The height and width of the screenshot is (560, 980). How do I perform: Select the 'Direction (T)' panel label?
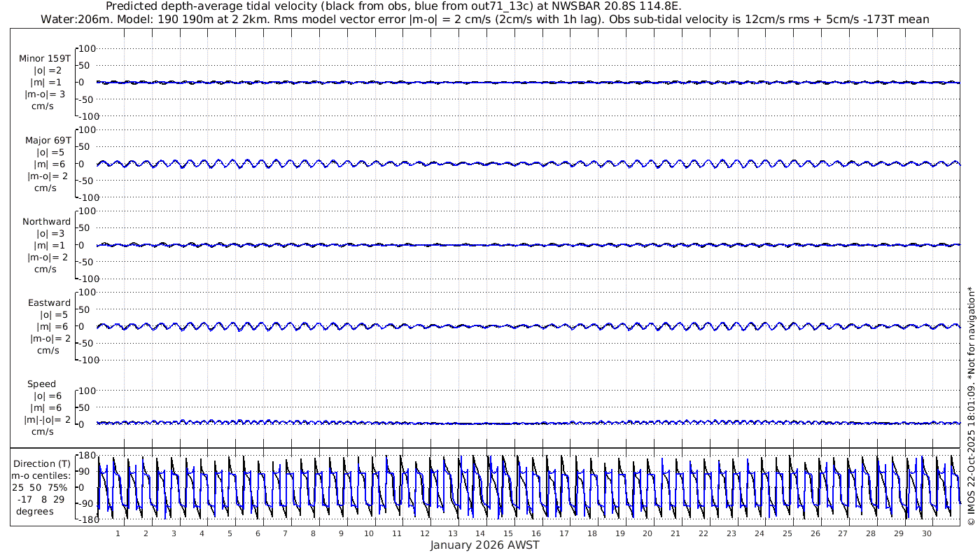click(x=42, y=464)
